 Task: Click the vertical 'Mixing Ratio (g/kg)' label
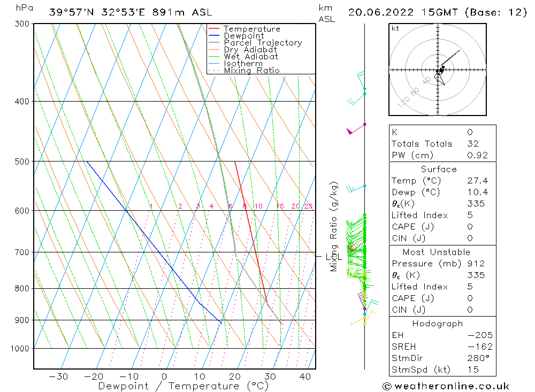tap(334, 227)
